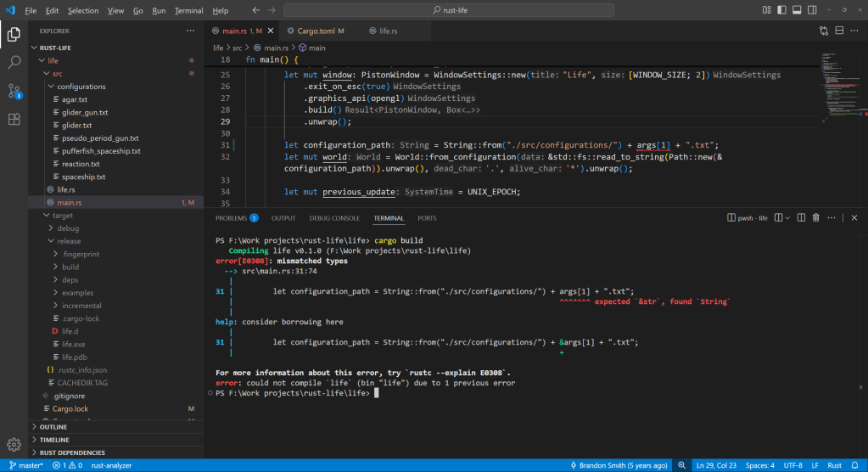868x472 pixels.
Task: Open glider_gun.txt file
Action: pos(116,112)
